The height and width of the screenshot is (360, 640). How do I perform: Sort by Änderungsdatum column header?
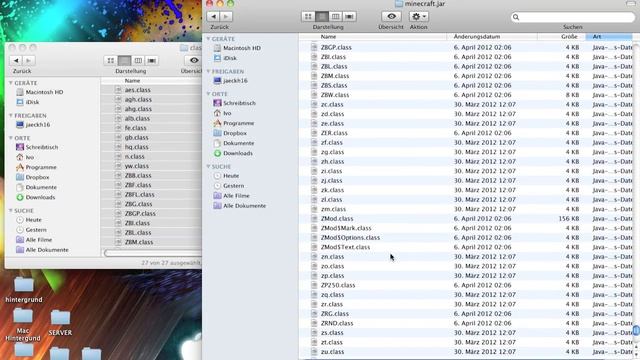(492, 37)
